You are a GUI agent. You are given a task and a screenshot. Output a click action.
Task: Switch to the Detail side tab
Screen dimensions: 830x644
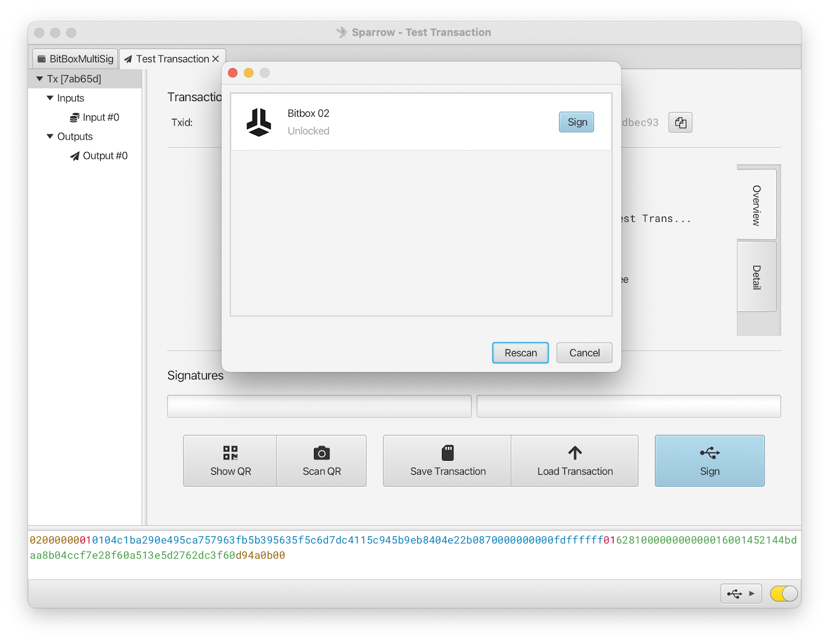point(756,277)
